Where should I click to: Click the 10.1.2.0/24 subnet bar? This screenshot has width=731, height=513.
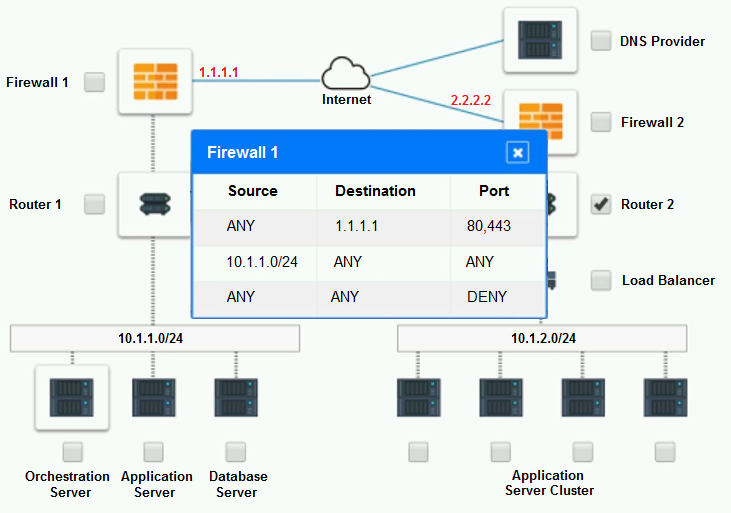pyautogui.click(x=541, y=338)
